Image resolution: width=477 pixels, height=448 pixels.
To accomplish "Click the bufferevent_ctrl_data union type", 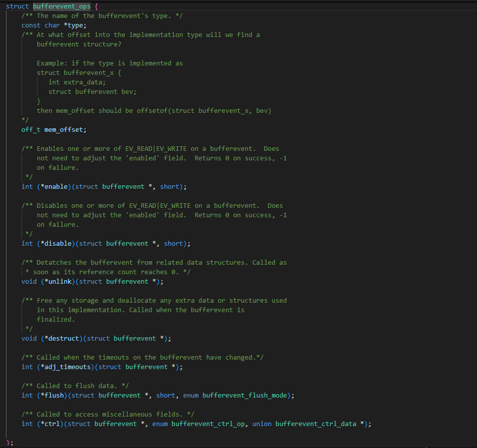I will 316,424.
